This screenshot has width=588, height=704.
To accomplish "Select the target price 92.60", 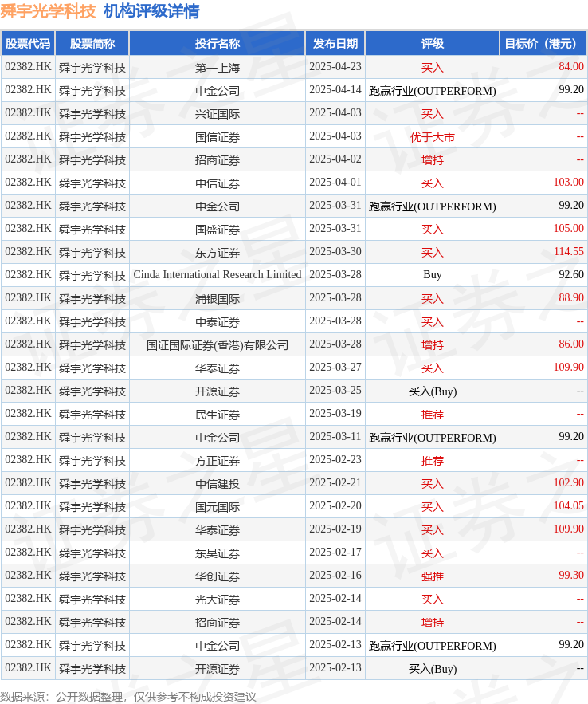I will (571, 275).
